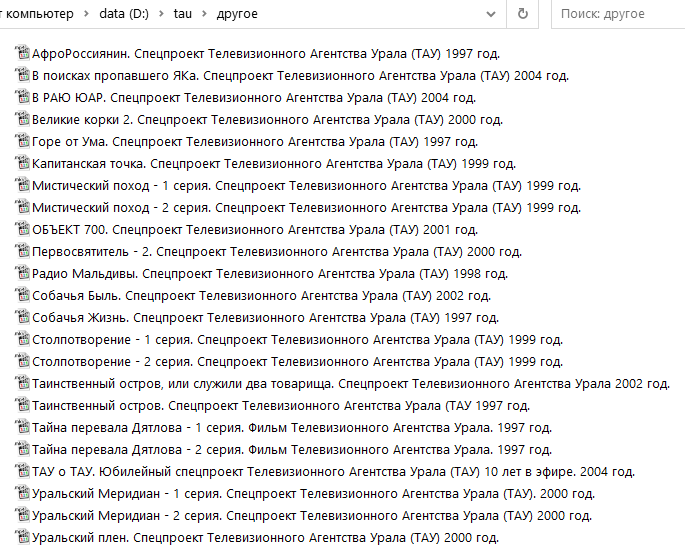Click file icon for Первосвятитель - 2

click(x=22, y=250)
